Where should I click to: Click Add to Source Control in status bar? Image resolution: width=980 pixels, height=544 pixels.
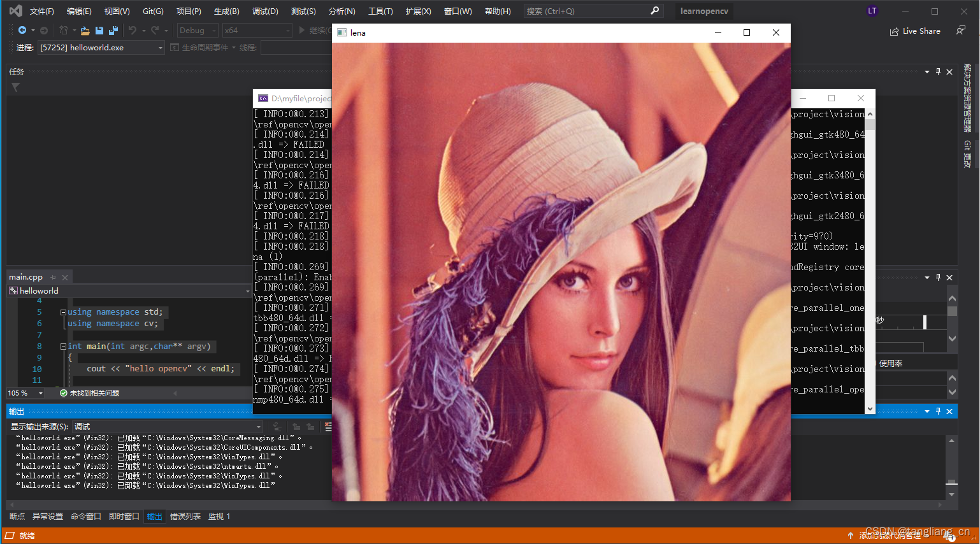click(889, 536)
